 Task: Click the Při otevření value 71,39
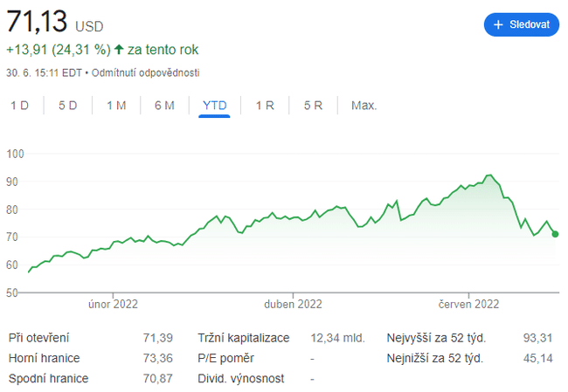point(157,337)
